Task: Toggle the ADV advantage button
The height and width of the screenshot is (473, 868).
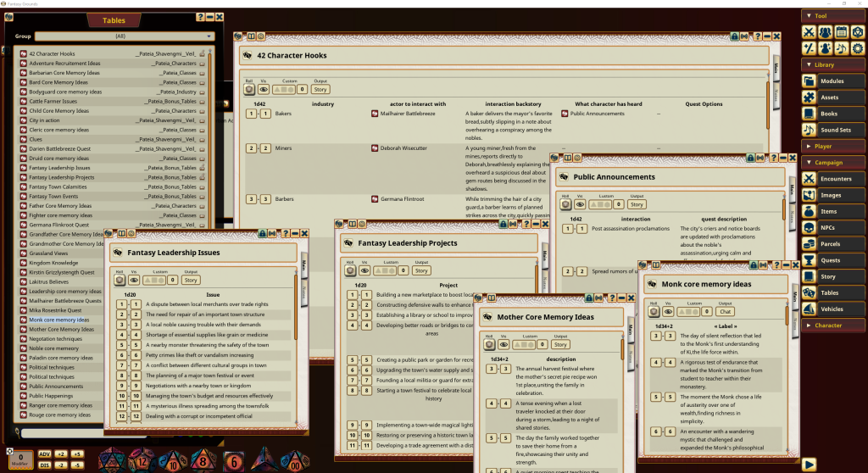Action: pos(43,454)
